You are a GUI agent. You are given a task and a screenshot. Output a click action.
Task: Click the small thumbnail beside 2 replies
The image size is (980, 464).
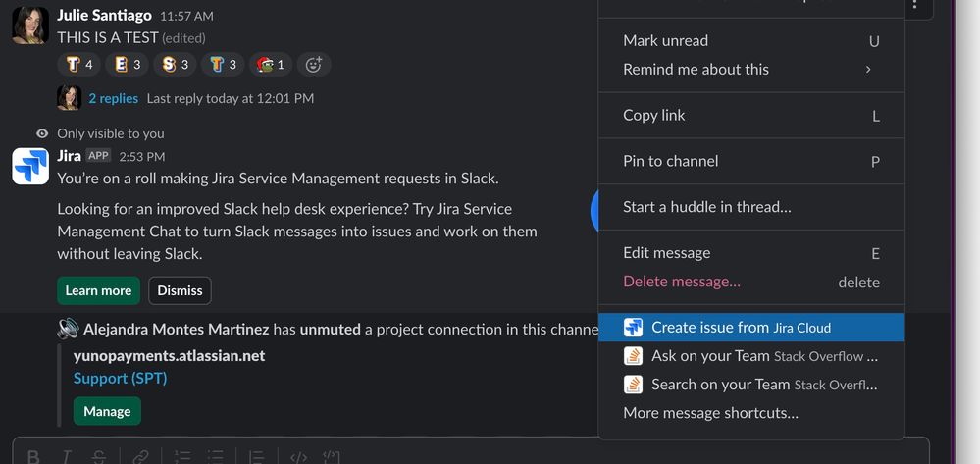pyautogui.click(x=69, y=98)
